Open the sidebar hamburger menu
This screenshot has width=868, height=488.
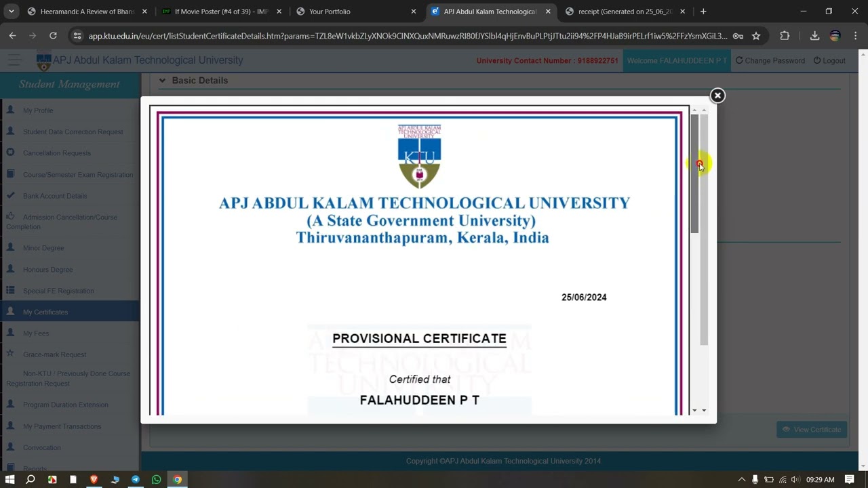tap(14, 61)
